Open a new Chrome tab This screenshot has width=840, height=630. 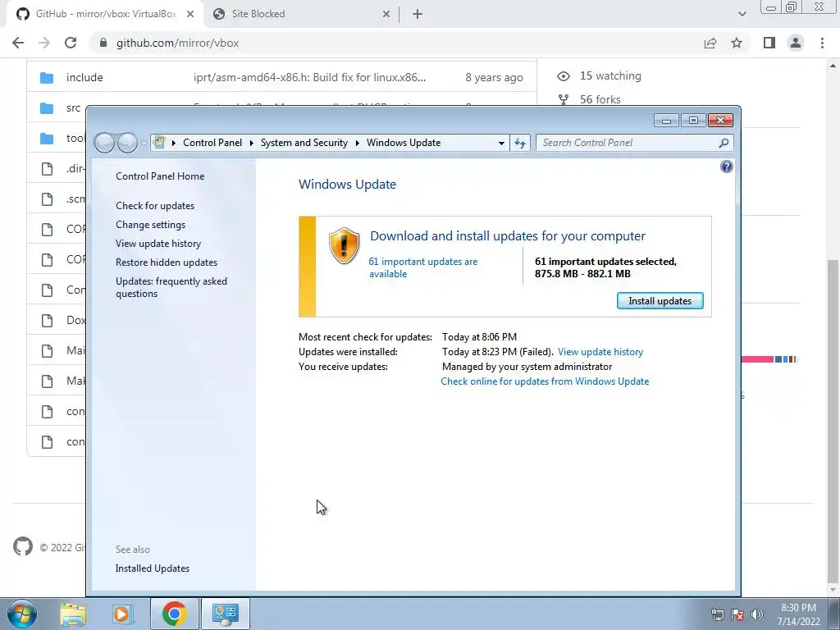418,14
